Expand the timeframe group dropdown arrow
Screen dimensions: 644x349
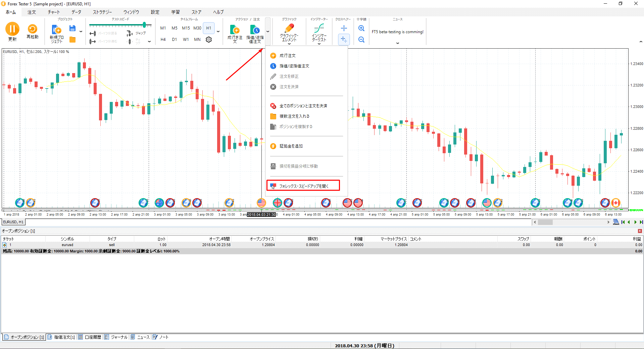coord(218,32)
